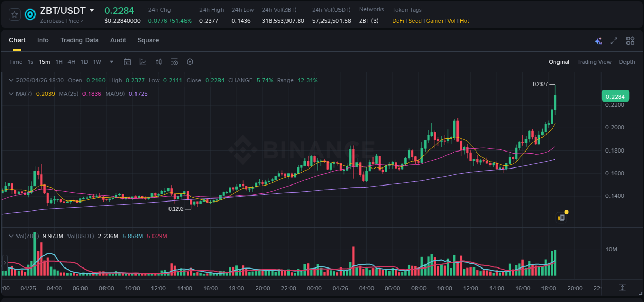This screenshot has height=302, width=644.
Task: Open chart settings hexagon icon
Action: point(190,62)
